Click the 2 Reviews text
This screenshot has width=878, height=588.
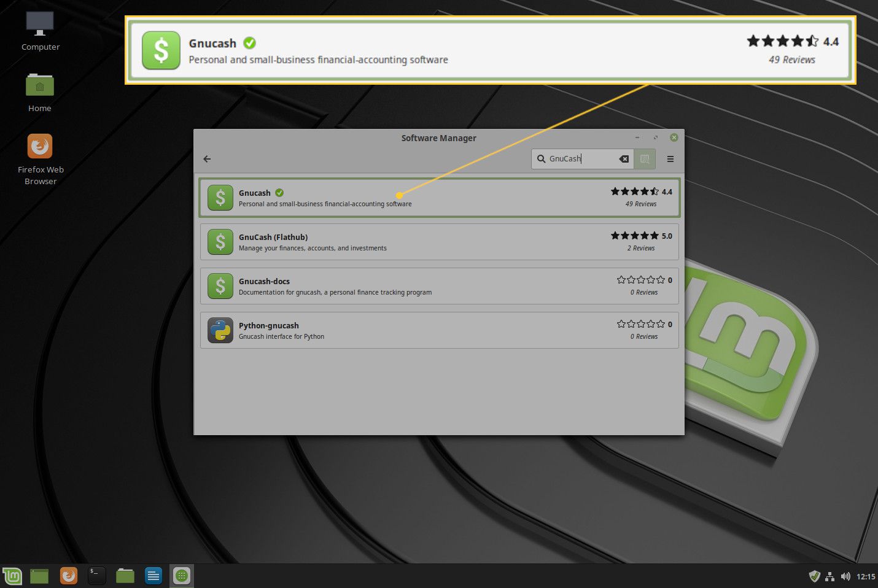click(x=641, y=248)
